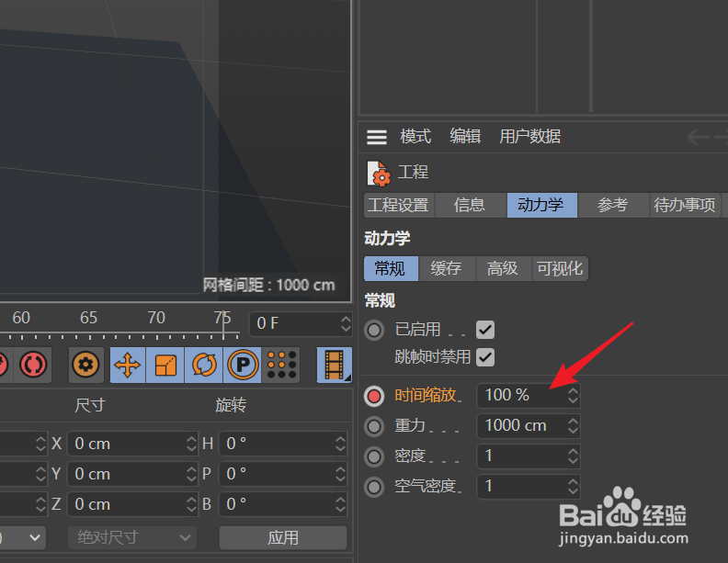Switch to the 参考 tab
The width and height of the screenshot is (728, 563).
(x=613, y=205)
